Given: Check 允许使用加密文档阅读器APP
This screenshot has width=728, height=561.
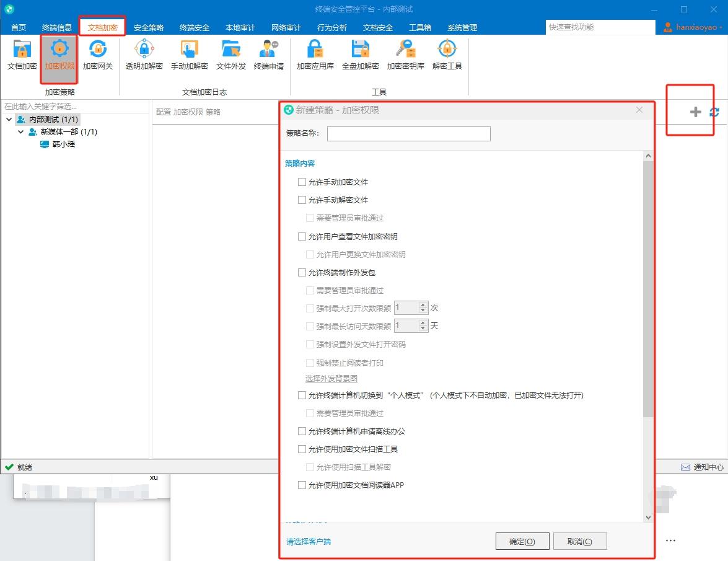Looking at the screenshot, I should (302, 485).
